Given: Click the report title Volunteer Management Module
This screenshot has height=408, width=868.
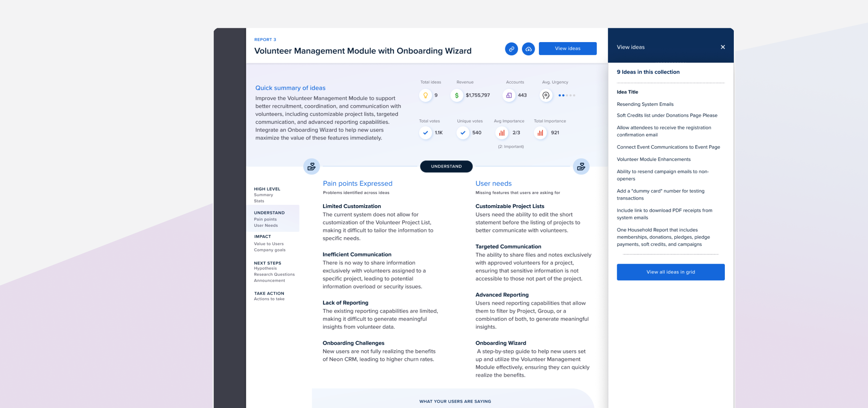Looking at the screenshot, I should pos(363,51).
